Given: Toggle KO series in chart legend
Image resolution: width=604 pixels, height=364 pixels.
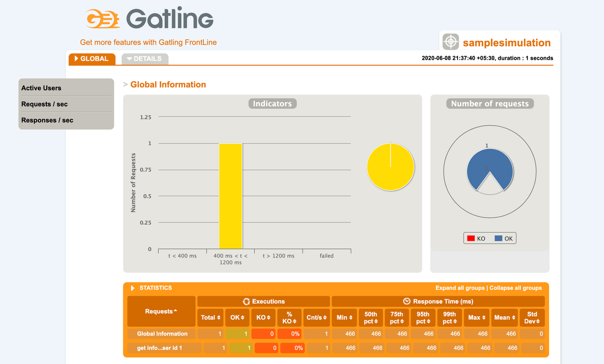Looking at the screenshot, I should [x=476, y=238].
